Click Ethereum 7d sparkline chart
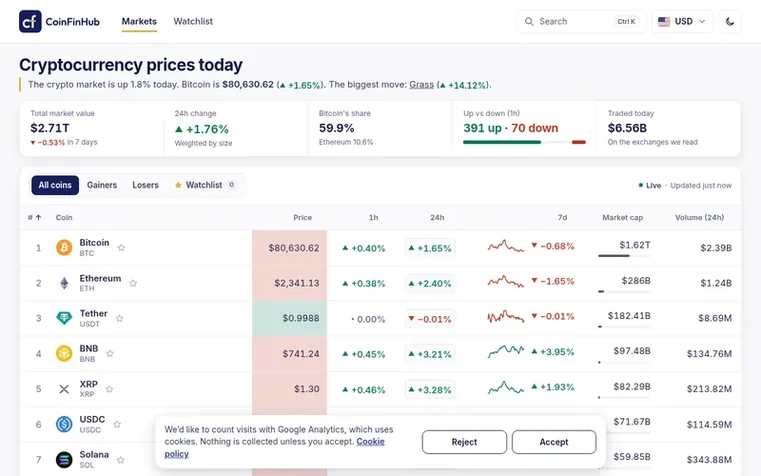The height and width of the screenshot is (476, 761). tap(506, 281)
